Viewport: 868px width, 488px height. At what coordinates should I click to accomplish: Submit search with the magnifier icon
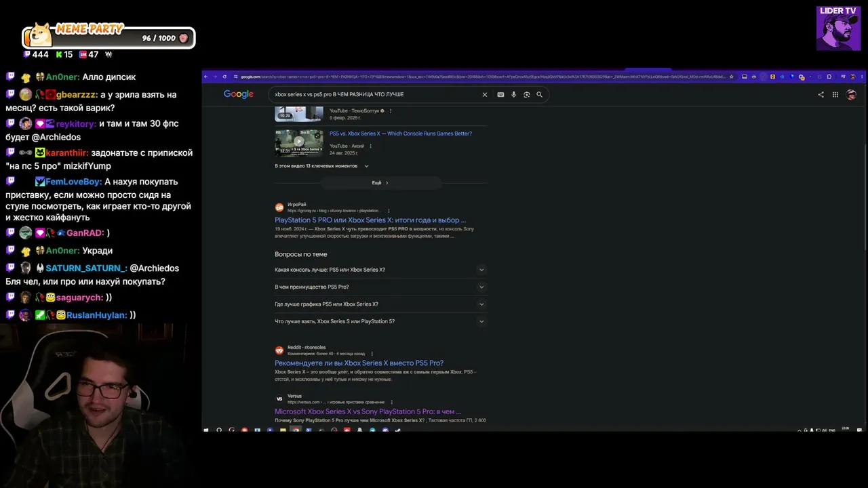pyautogui.click(x=539, y=95)
